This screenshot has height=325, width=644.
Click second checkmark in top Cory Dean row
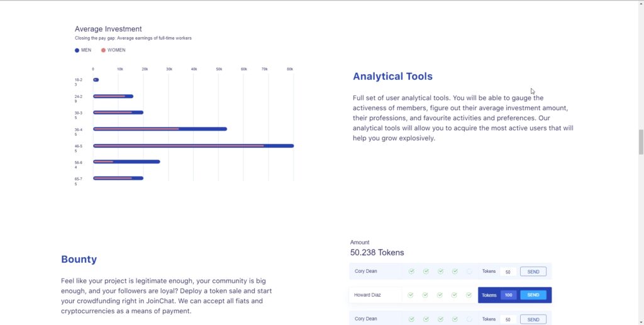pos(426,272)
